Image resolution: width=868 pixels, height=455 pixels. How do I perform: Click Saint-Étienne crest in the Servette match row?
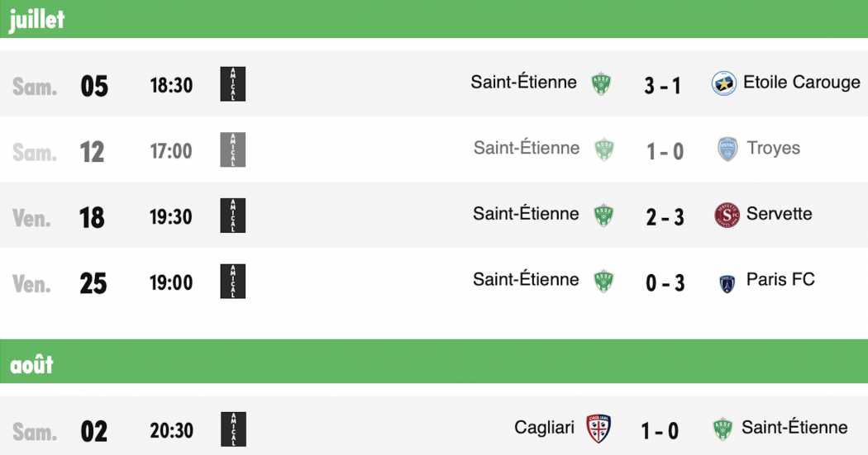pos(603,215)
